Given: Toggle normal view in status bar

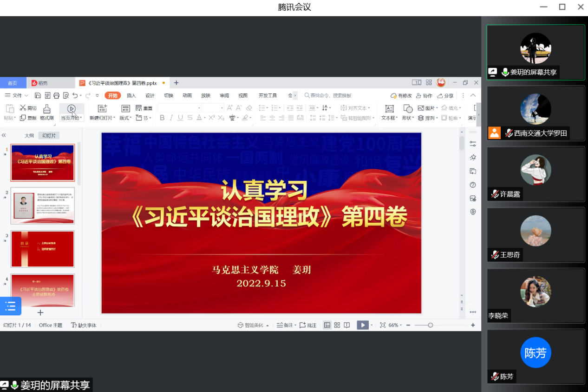Looking at the screenshot, I should pos(327,325).
